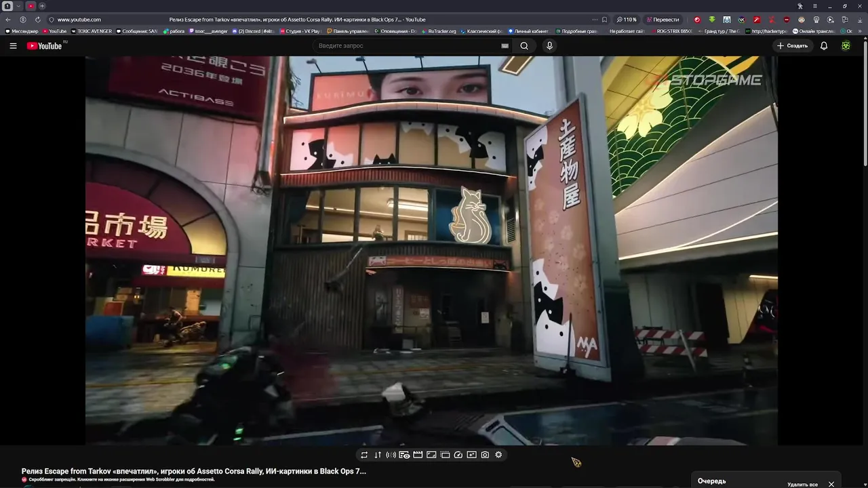Screen dimensions: 868x488
Task: Switch to pinned tab number 1
Action: (x=7, y=6)
